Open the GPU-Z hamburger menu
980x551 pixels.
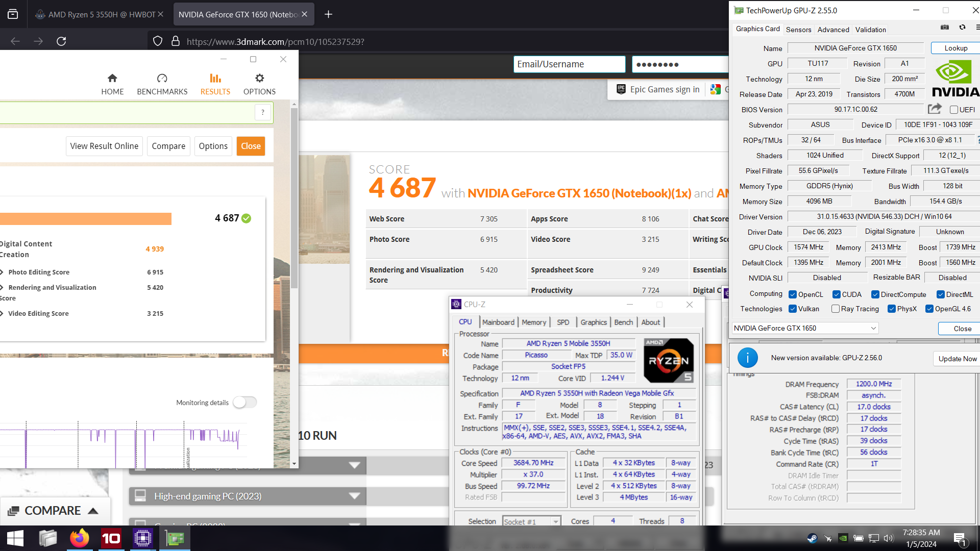click(977, 28)
